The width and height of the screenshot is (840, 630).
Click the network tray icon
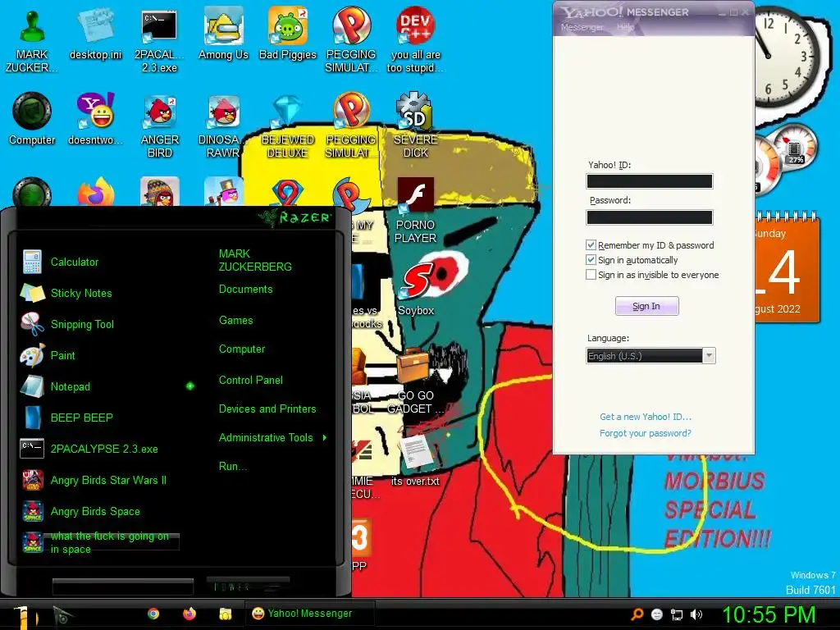click(677, 614)
